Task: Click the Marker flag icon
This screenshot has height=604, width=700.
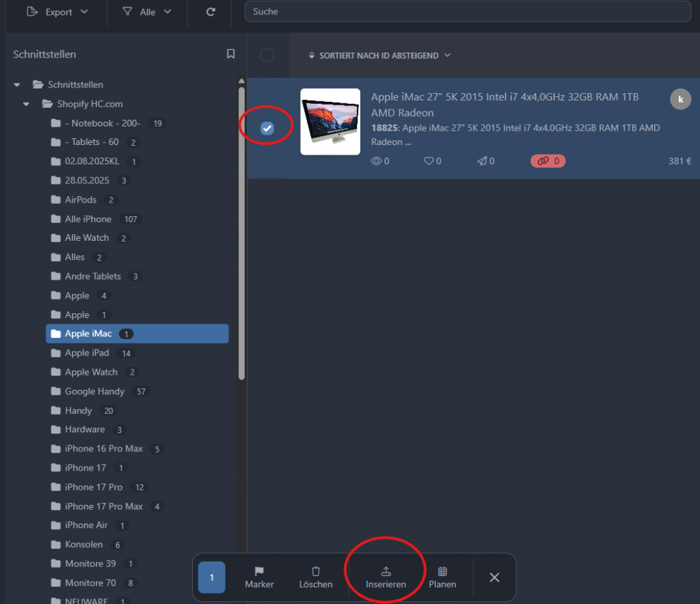Action: (259, 571)
